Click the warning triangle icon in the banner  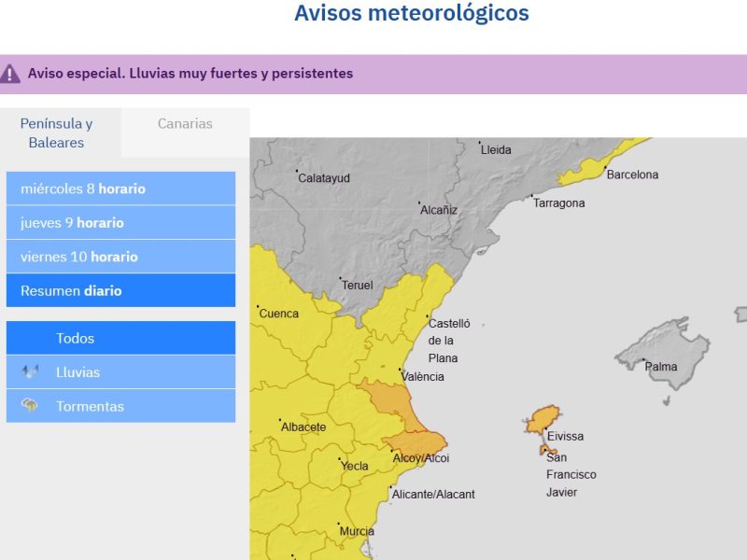coord(10,74)
